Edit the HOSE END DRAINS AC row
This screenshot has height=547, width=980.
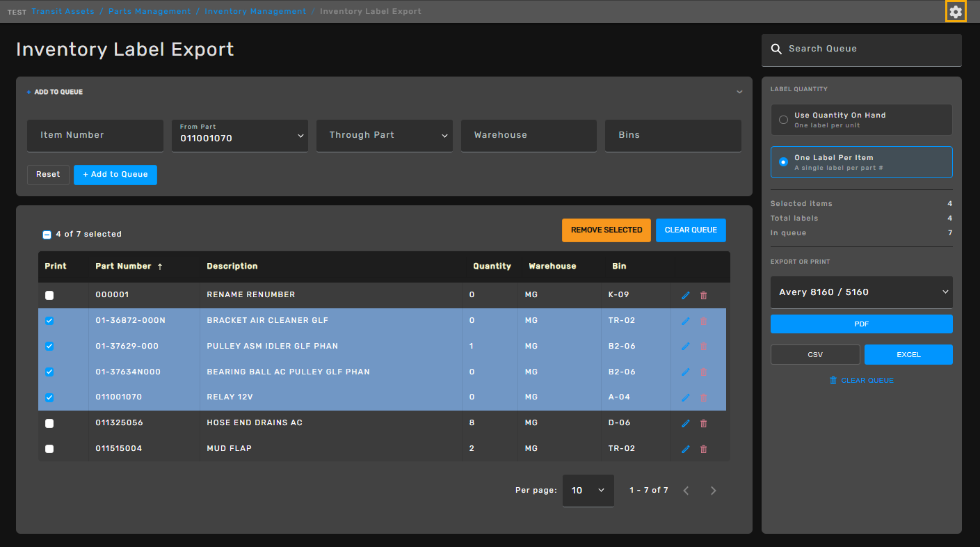(686, 423)
